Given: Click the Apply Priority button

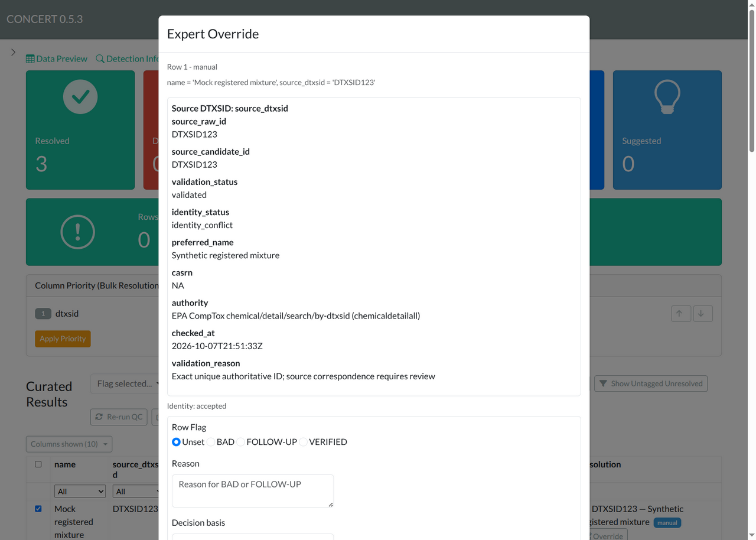Looking at the screenshot, I should [63, 339].
